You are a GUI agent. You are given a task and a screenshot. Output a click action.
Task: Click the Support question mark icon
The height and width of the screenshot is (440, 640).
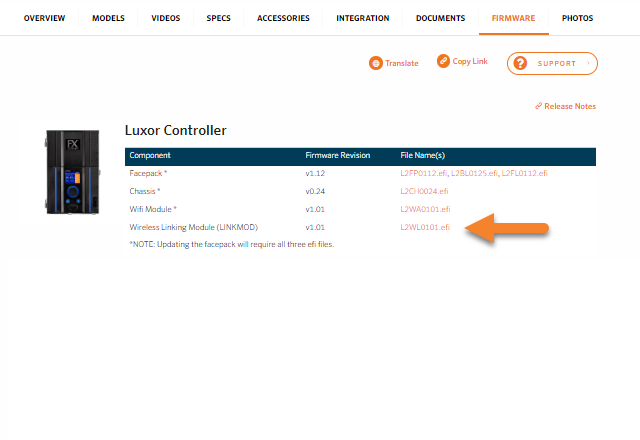point(520,63)
